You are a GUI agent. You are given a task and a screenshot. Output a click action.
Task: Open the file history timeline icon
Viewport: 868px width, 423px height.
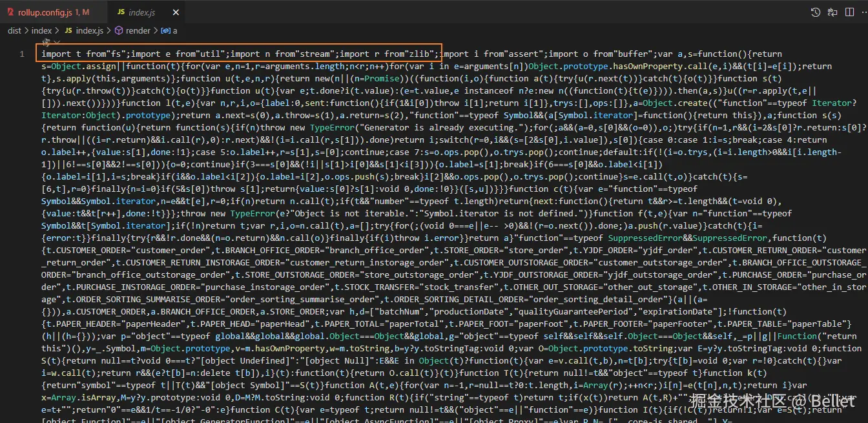[x=816, y=12]
